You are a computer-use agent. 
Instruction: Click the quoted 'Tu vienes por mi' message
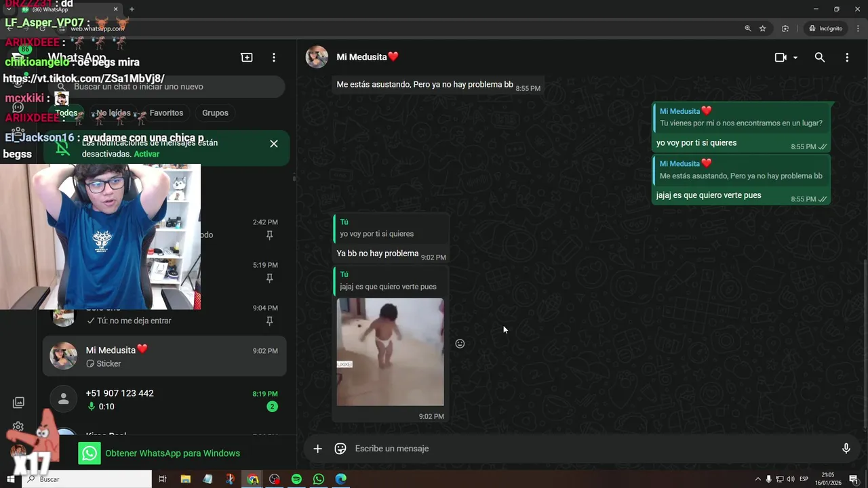(x=742, y=117)
